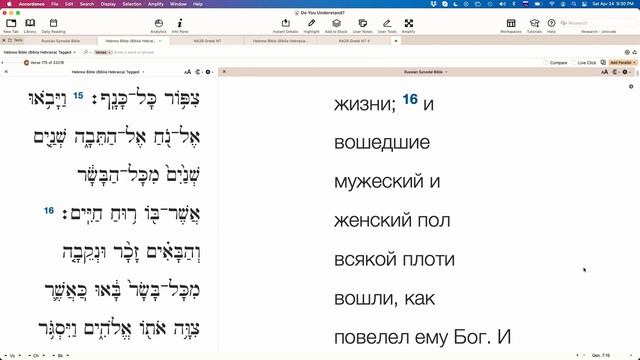Open Workspaces

click(x=511, y=25)
